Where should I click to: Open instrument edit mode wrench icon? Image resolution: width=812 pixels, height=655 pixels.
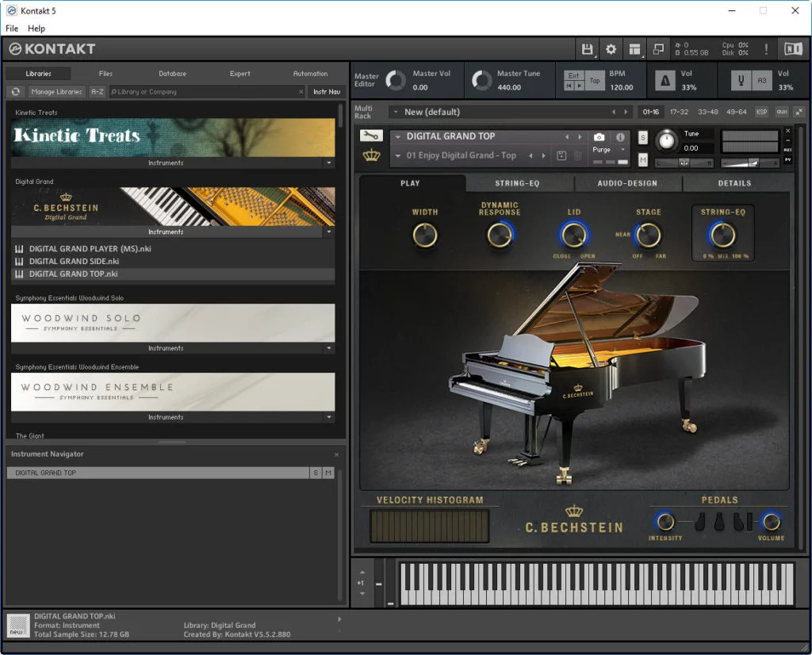pos(371,136)
